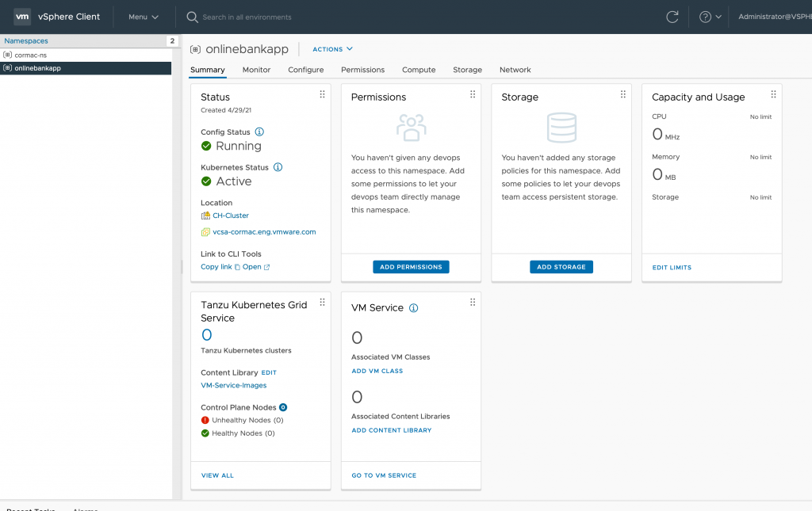
Task: Click the VM Service info icon
Action: [413, 308]
